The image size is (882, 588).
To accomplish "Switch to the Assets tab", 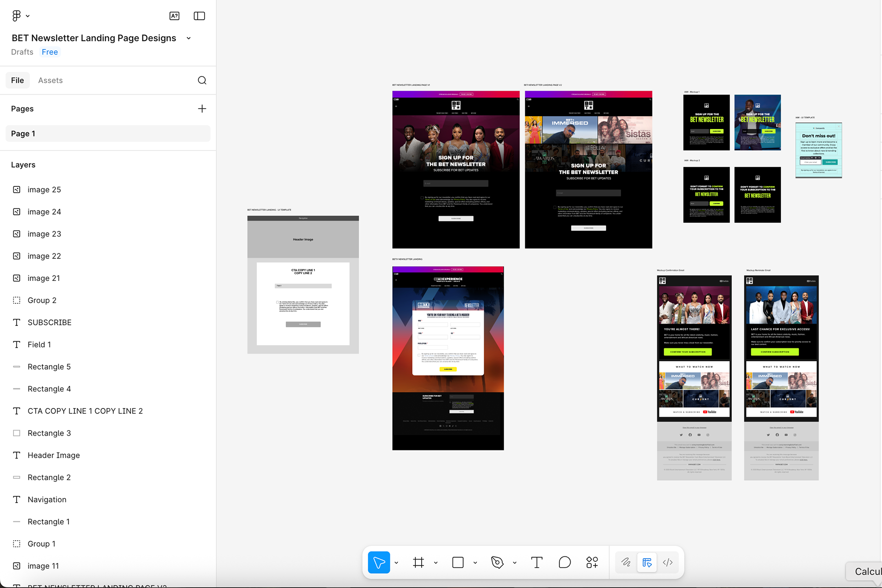I will click(x=50, y=80).
